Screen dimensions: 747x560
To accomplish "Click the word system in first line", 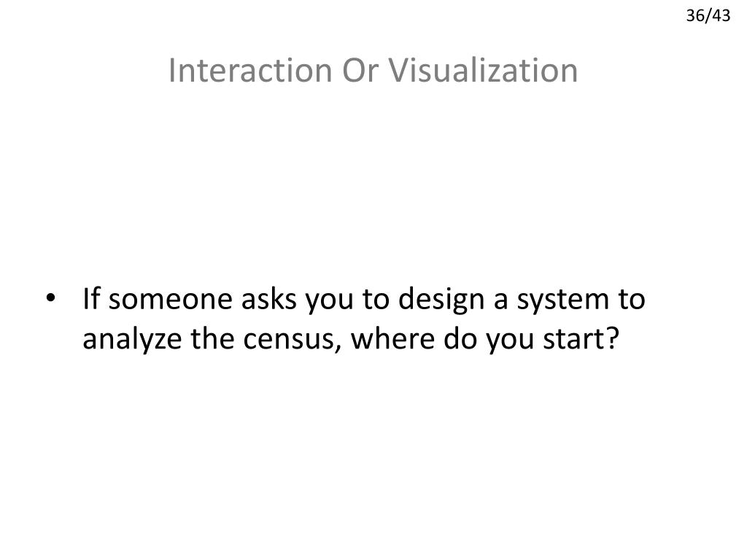I will 563,300.
